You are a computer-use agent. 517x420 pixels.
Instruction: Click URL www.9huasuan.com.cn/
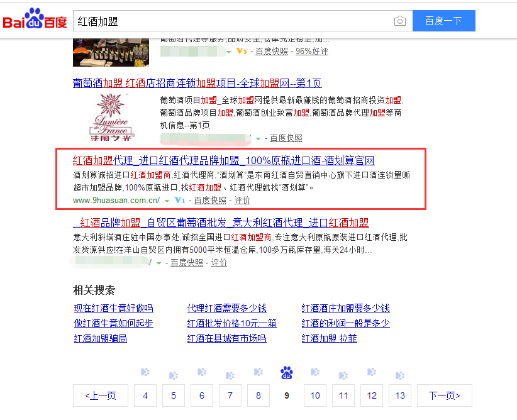[116, 200]
